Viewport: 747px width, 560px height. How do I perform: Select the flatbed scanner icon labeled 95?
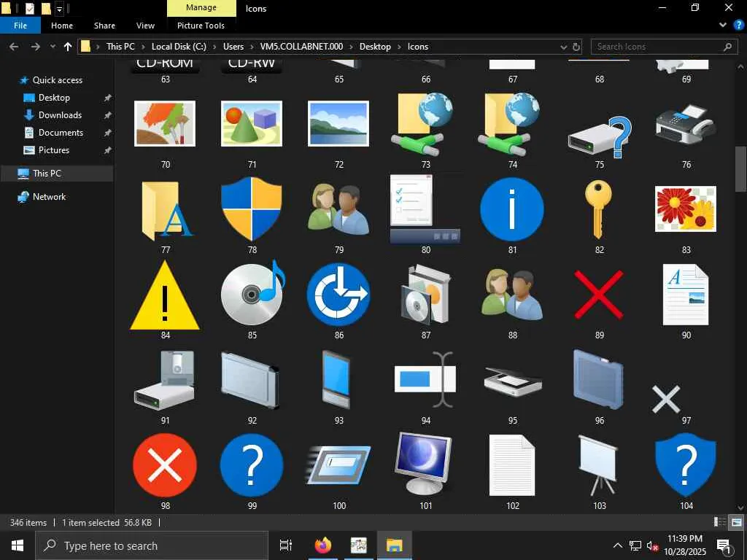(513, 382)
